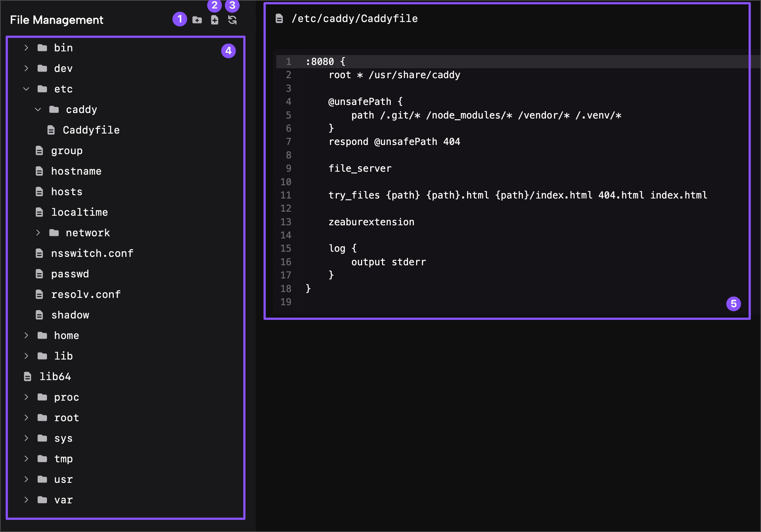The width and height of the screenshot is (761, 532).
Task: Open the hostname file
Action: [76, 171]
